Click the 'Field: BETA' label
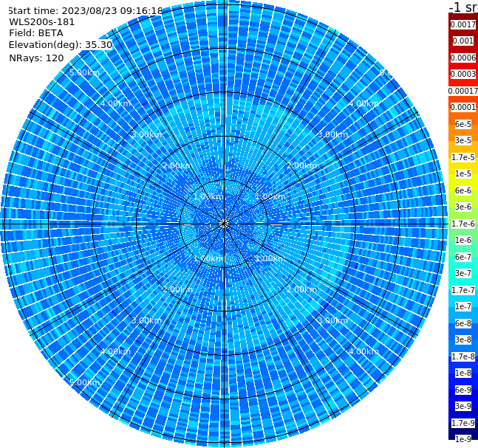Image resolution: width=478 pixels, height=448 pixels. (36, 33)
